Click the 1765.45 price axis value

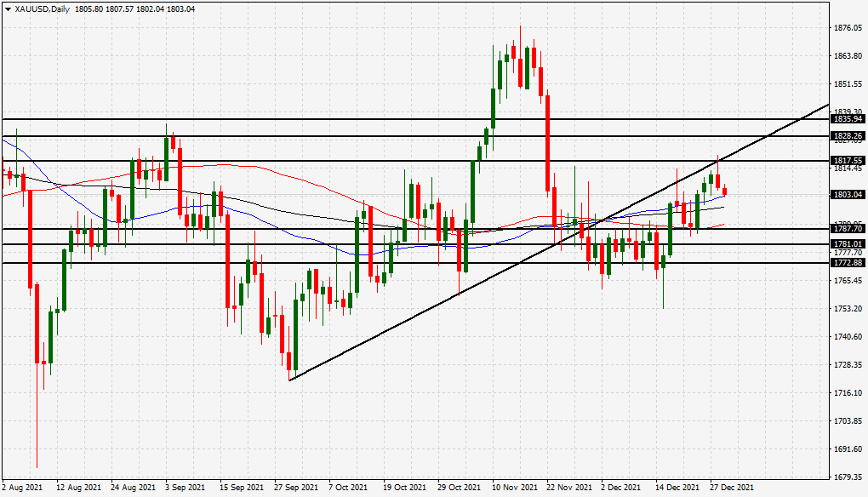point(848,281)
